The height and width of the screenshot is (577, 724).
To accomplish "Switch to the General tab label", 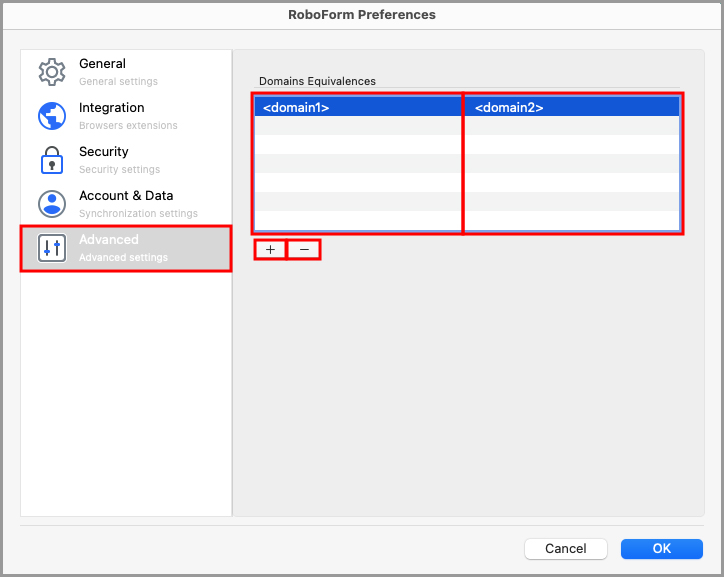I will 102,64.
